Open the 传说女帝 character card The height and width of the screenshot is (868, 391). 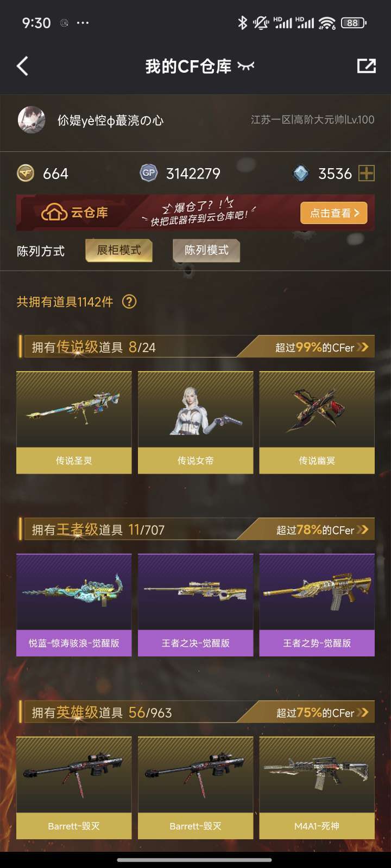(195, 423)
